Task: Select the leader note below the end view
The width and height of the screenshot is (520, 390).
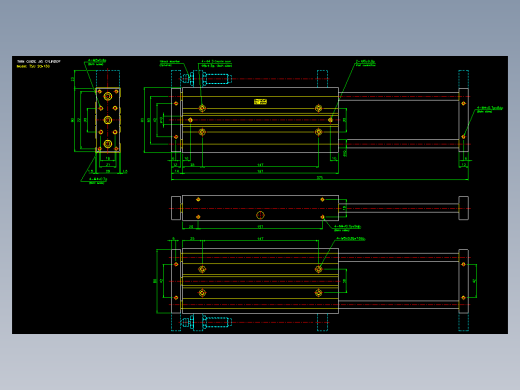Action: 98,181
